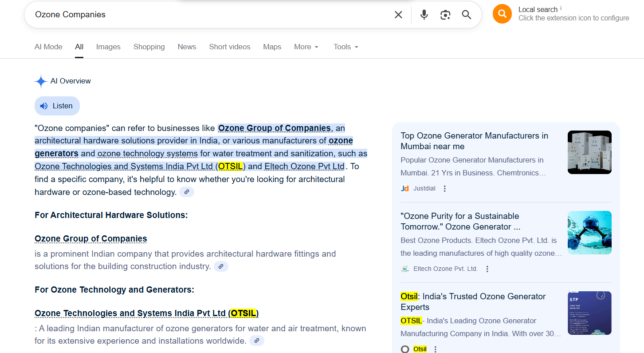644x353 pixels.
Task: Open Otsil: India's Trusted Ozone Generator Experts result
Action: tap(473, 301)
